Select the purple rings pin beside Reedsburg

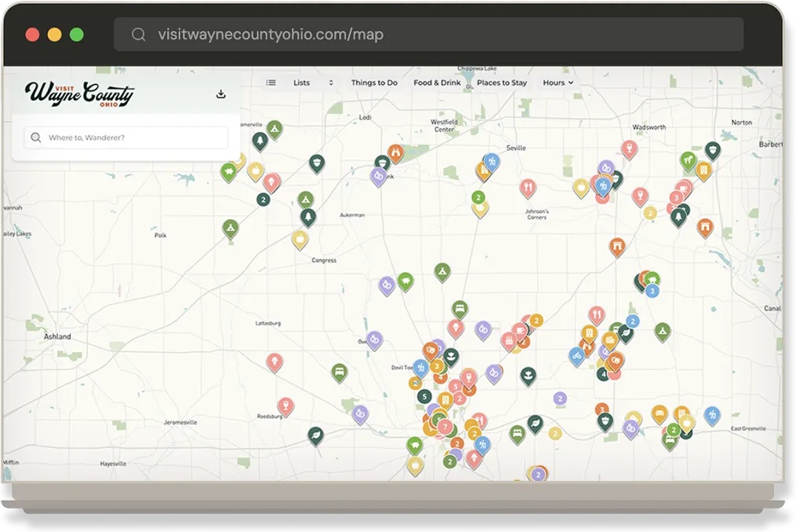tap(360, 414)
